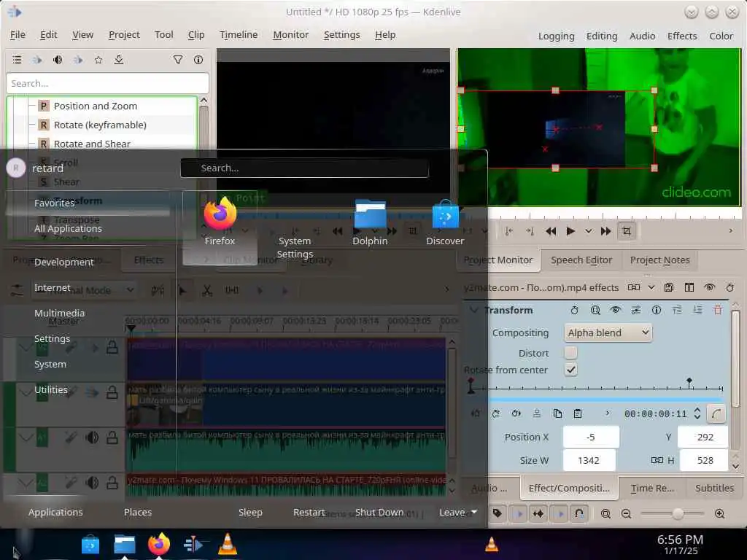Move Transform effect up icon
This screenshot has height=560, width=747.
pyautogui.click(x=677, y=310)
